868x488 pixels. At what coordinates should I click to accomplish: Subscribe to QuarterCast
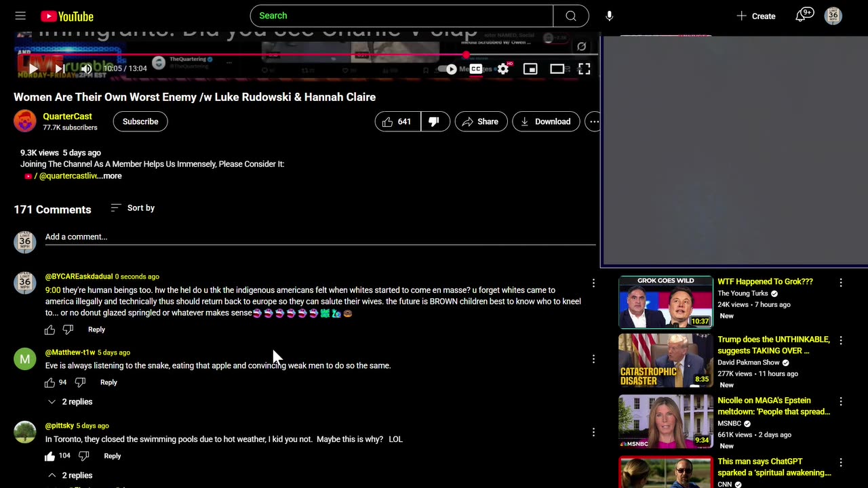pyautogui.click(x=140, y=121)
